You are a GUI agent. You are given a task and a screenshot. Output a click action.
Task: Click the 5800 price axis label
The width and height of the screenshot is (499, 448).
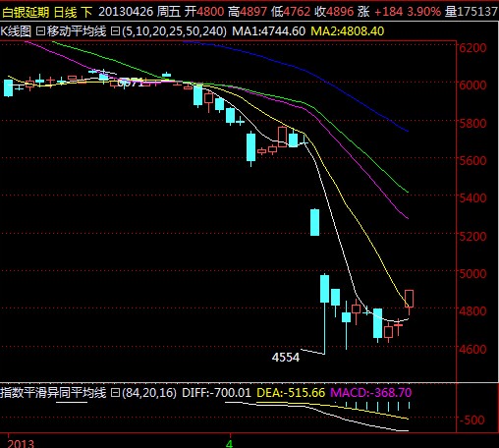472,124
